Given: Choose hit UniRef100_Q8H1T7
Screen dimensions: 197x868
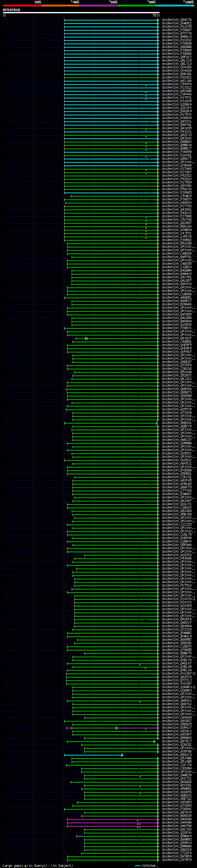Looking at the screenshot, I should pos(176,159).
